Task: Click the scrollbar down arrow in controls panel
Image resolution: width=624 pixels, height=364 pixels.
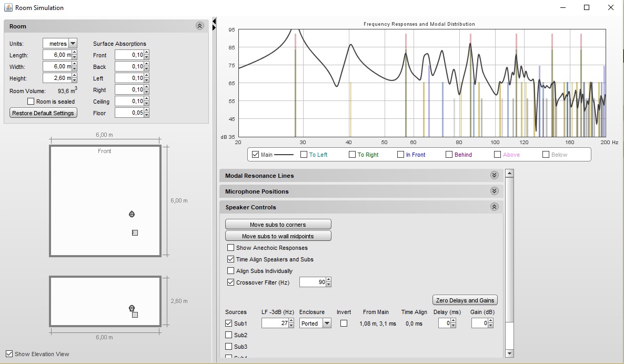Action: click(509, 353)
